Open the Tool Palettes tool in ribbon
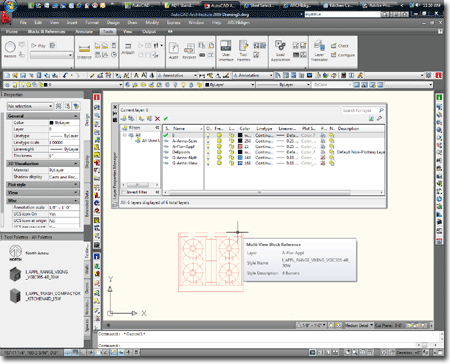The image size is (450, 364). click(243, 51)
